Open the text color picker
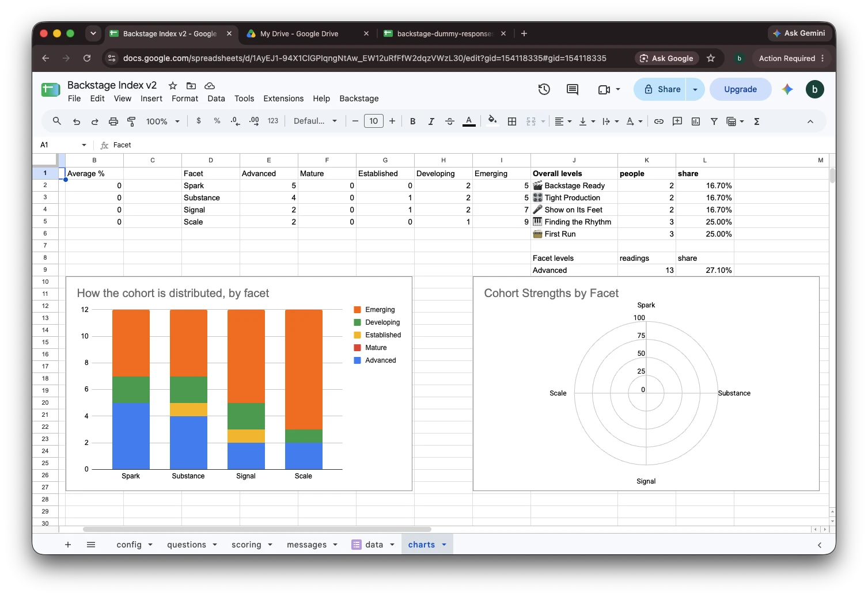 tap(469, 121)
